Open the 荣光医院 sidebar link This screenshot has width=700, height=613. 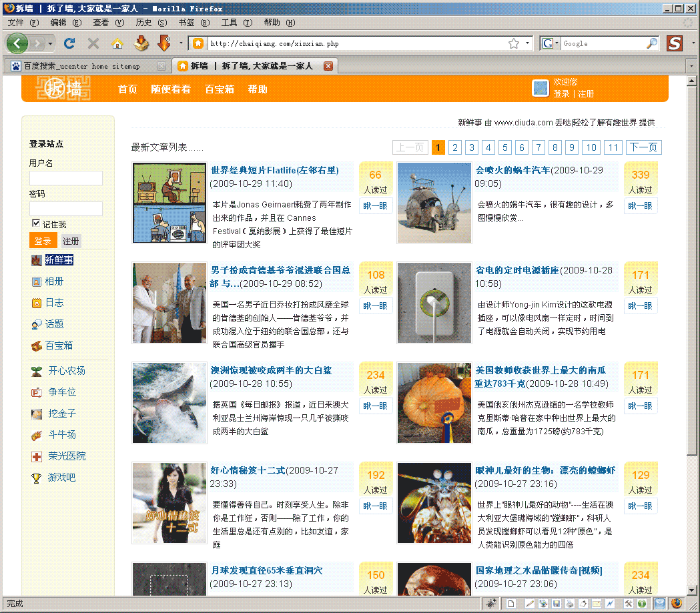(x=67, y=456)
